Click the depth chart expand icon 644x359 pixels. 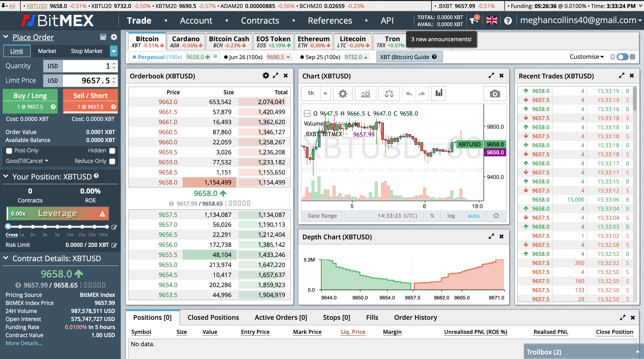click(x=491, y=236)
